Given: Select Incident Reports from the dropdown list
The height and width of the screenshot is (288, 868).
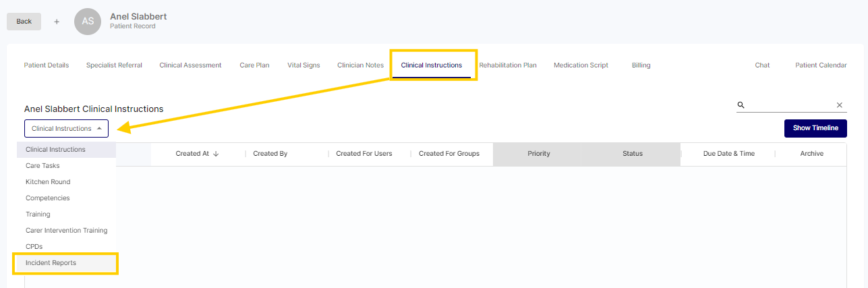Looking at the screenshot, I should pos(51,263).
